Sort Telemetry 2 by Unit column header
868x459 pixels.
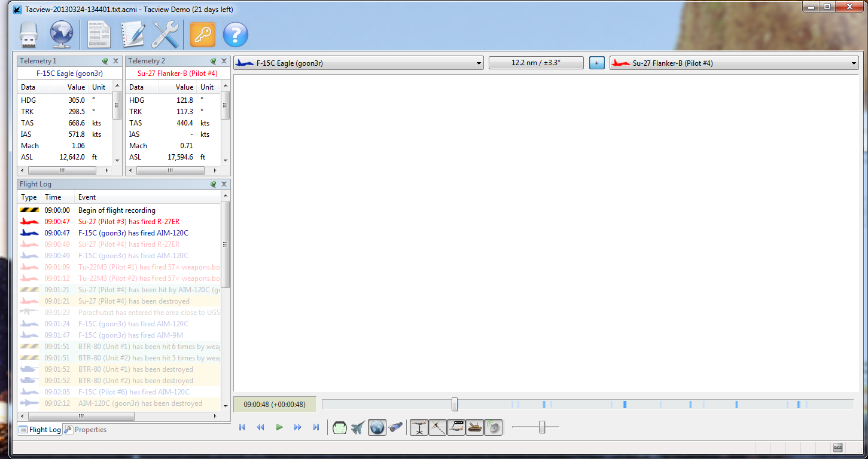[209, 87]
